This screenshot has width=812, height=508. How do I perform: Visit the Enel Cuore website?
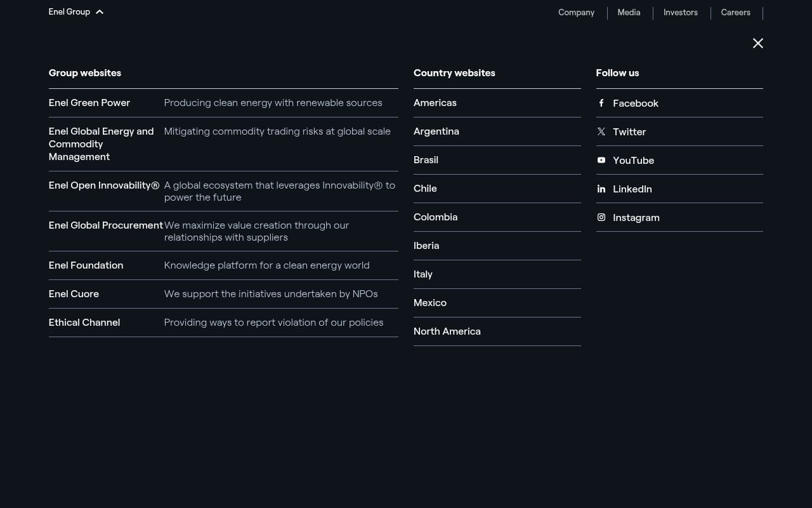(x=74, y=294)
